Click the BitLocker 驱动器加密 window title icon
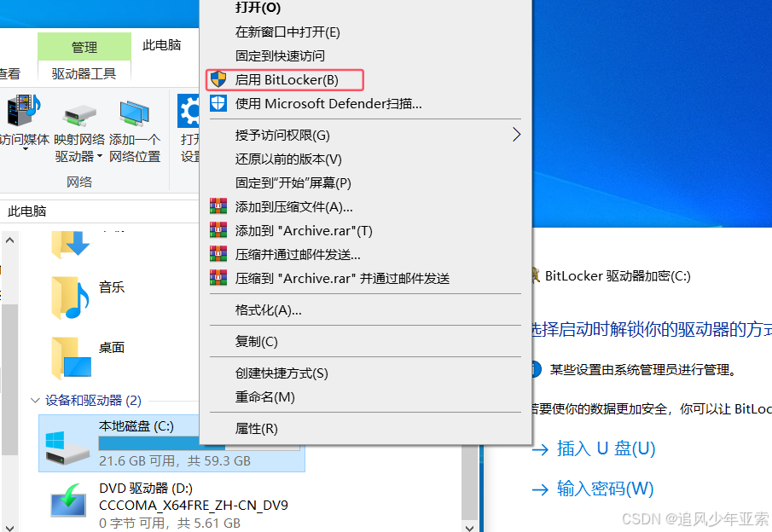 tap(535, 275)
